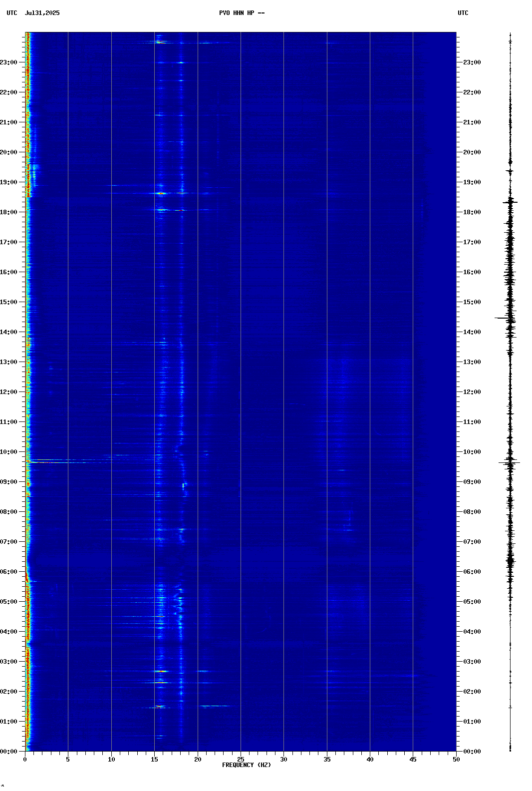The height and width of the screenshot is (791, 532).
Task: Click the frequency axis '35' tick label
Action: pyautogui.click(x=327, y=760)
